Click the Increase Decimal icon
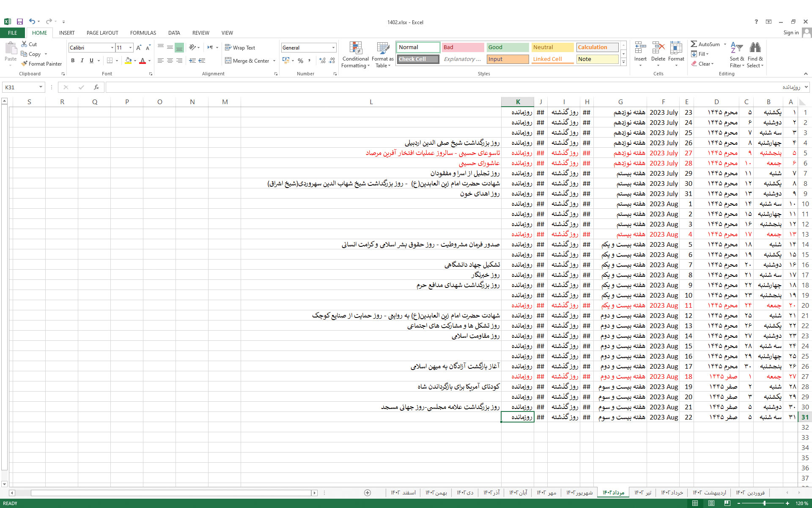 coord(323,61)
